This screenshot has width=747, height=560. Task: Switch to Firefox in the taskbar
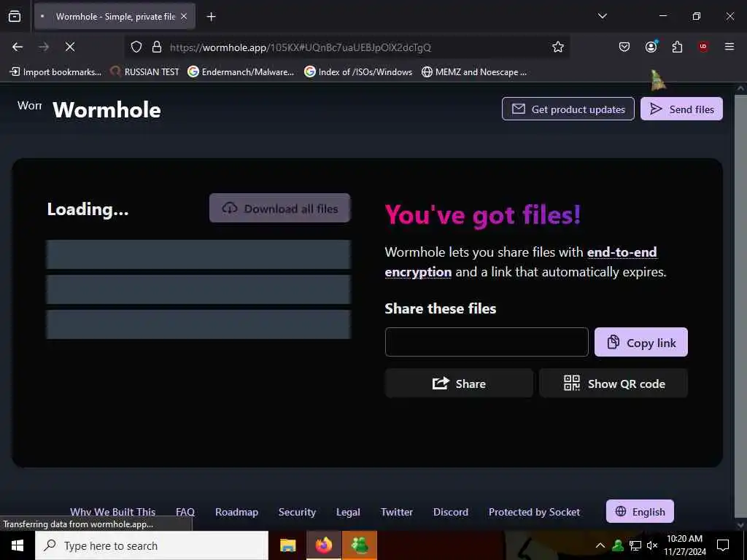coord(323,545)
